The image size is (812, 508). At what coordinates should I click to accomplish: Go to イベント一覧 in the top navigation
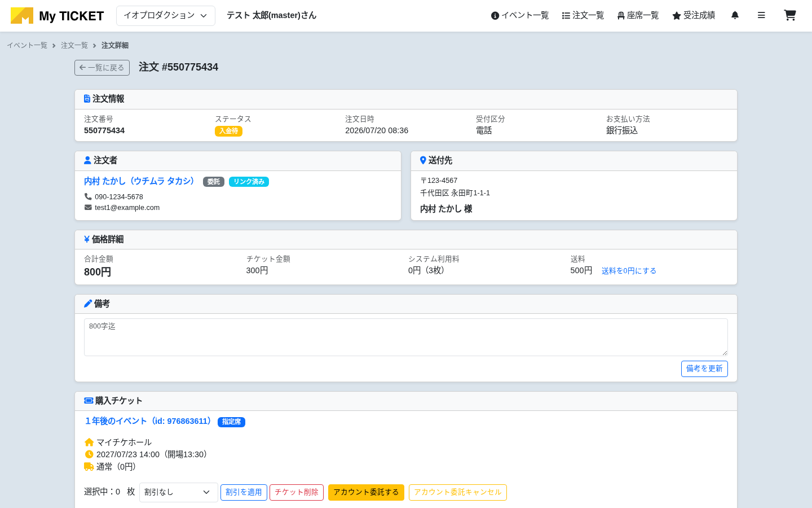[520, 15]
